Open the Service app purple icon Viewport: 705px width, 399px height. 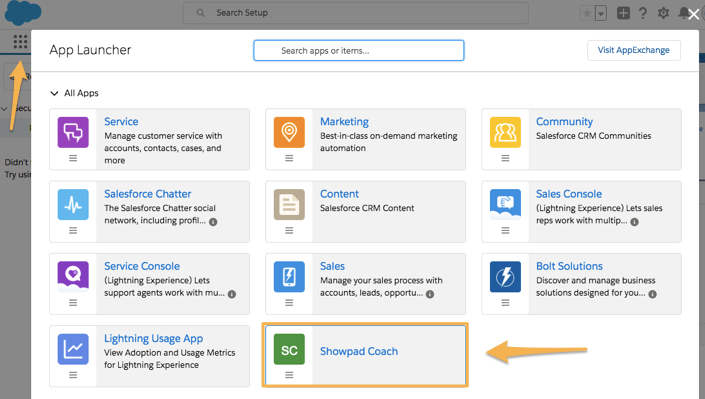click(73, 132)
